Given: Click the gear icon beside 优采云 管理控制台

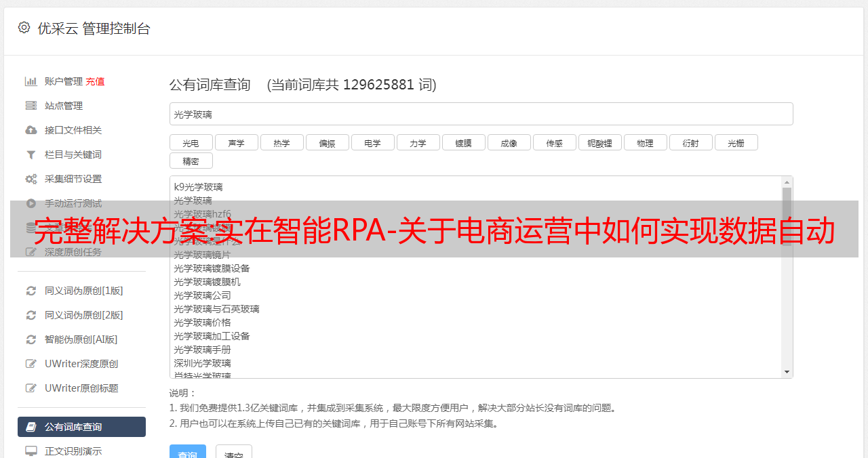Looking at the screenshot, I should coord(24,28).
